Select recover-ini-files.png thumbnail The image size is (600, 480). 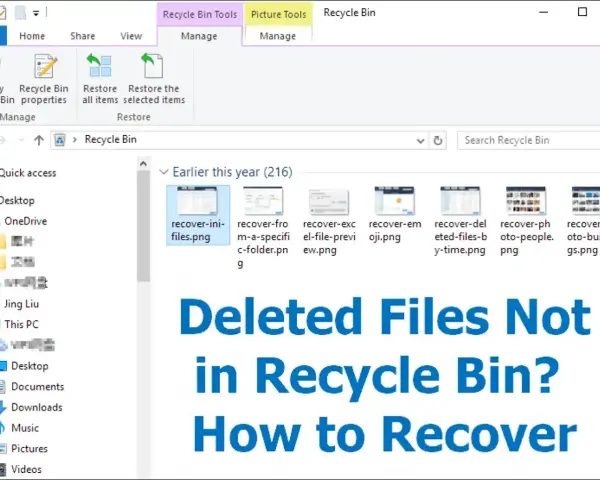[x=198, y=215]
